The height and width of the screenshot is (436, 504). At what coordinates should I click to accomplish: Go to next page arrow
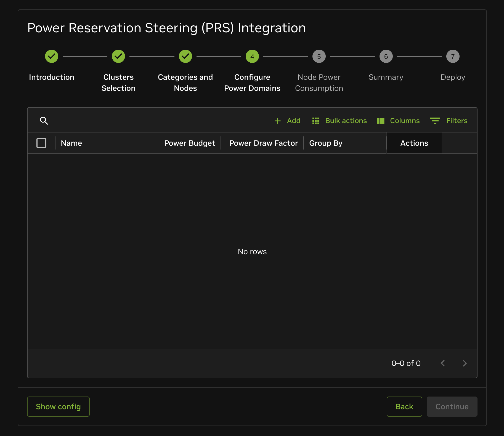tap(465, 363)
